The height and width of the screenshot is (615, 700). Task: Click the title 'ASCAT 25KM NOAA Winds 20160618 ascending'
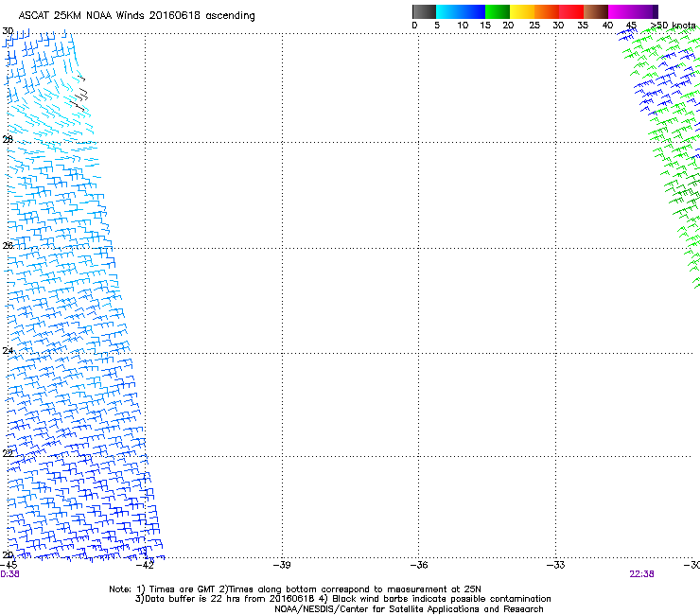136,16
